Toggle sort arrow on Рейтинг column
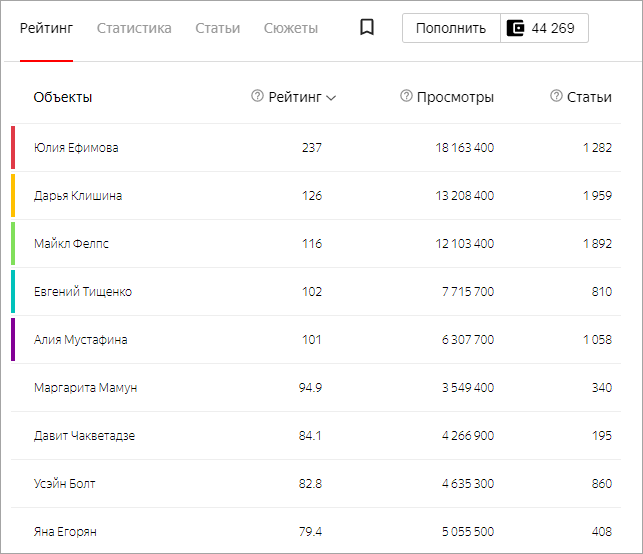This screenshot has height=554, width=643. pos(331,98)
